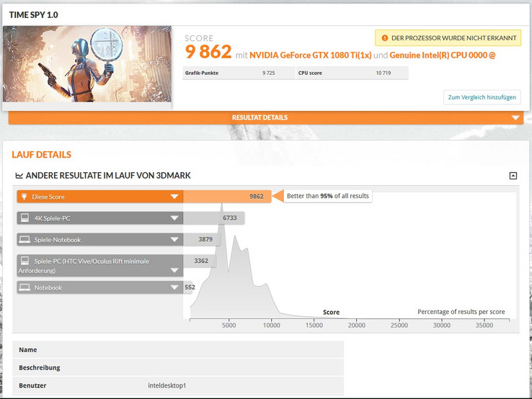532x399 pixels.
Task: Click the score distribution graph peak
Action: click(x=222, y=205)
